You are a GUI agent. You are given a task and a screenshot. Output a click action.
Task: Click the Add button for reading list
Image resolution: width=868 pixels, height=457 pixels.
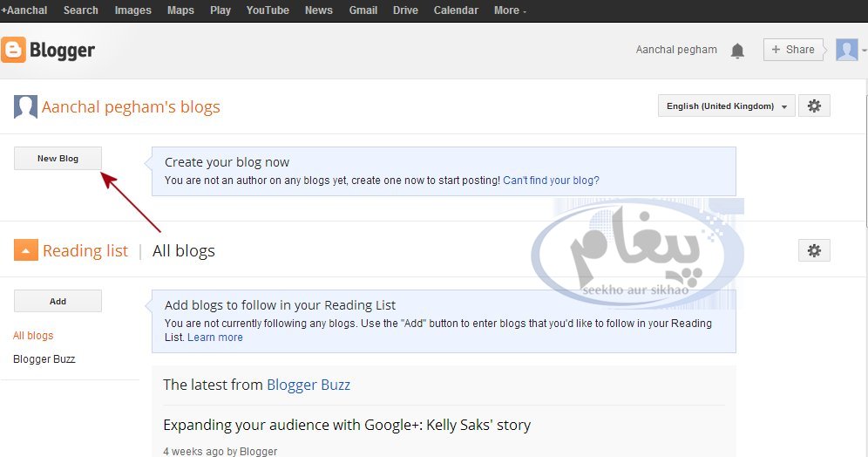point(58,302)
